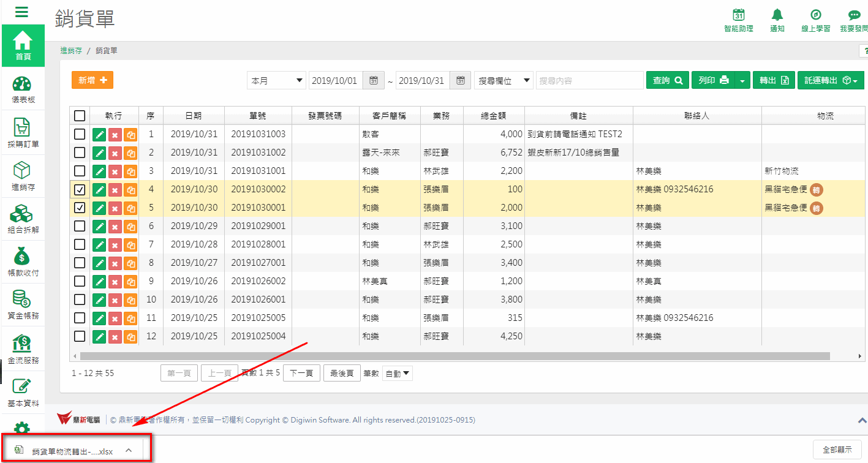Delete order 20191031002 with the red X icon
868x463 pixels.
(115, 153)
